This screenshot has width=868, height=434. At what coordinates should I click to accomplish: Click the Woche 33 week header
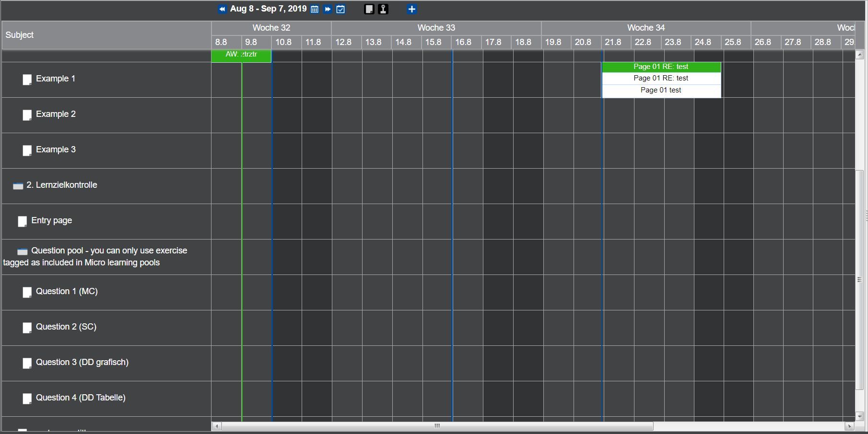click(436, 28)
